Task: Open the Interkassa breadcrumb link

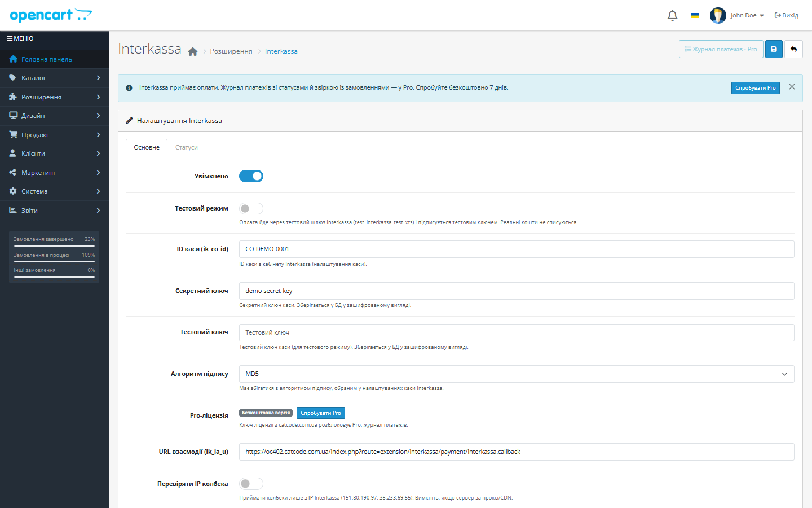Action: (281, 51)
